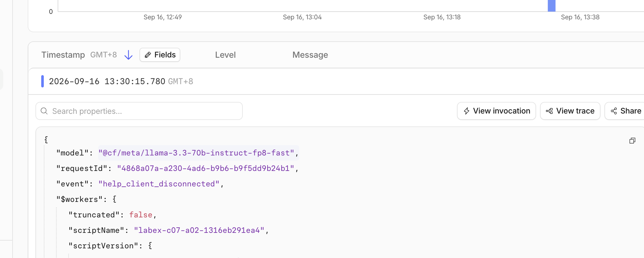Image resolution: width=644 pixels, height=258 pixels.
Task: Click the Level column header
Action: coord(225,55)
